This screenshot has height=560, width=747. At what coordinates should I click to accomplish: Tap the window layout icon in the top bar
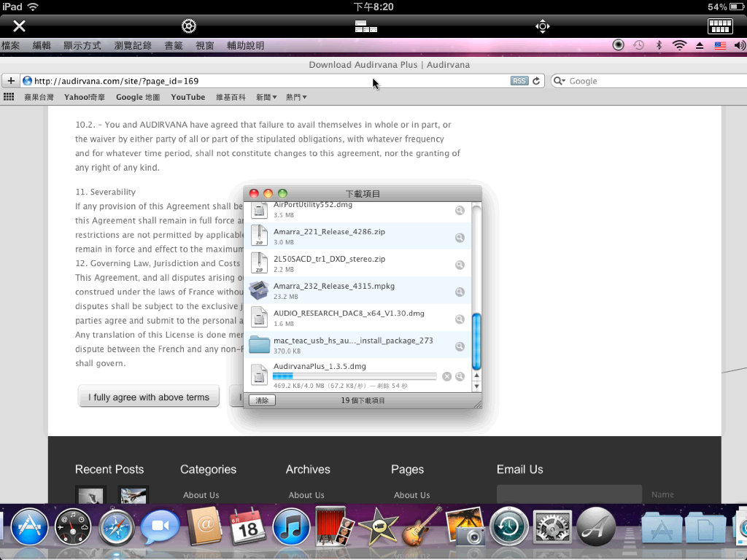coord(366,26)
